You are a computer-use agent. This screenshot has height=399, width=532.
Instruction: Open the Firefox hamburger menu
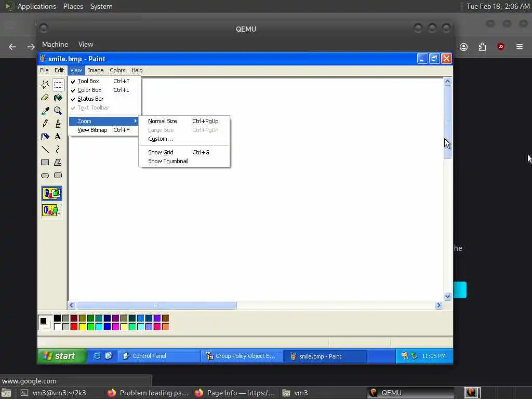tap(519, 46)
